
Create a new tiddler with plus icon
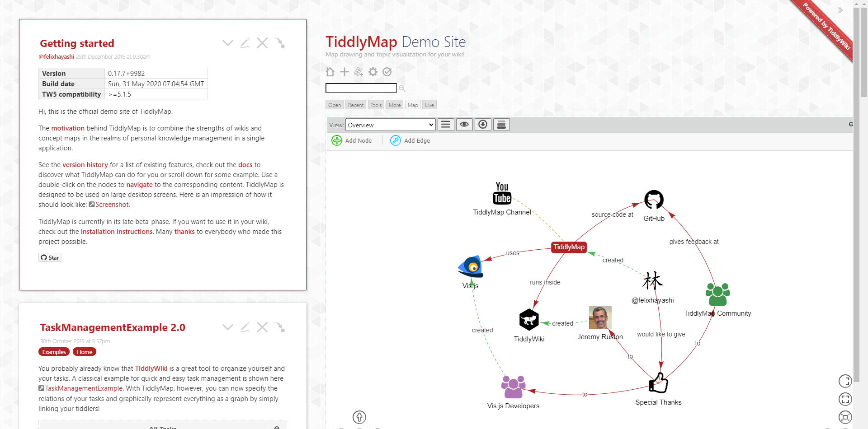pos(344,72)
